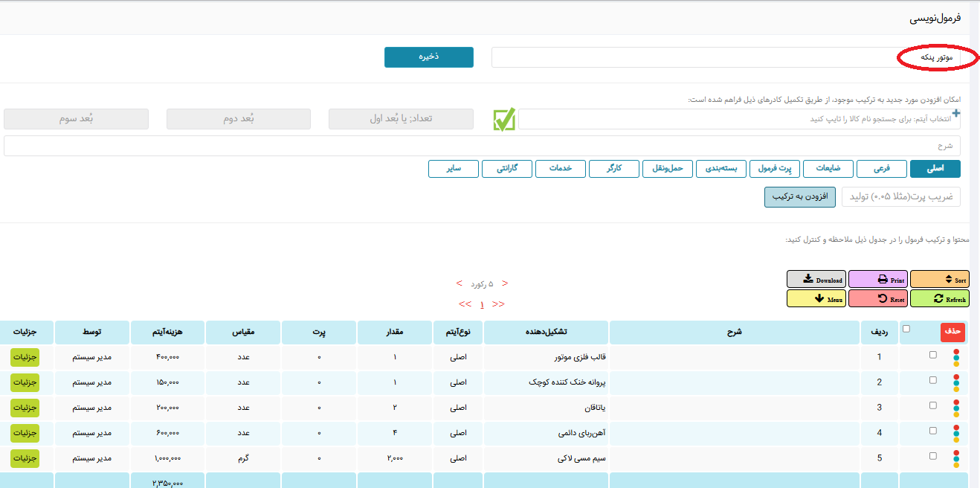Click جزئیات button for پروانه خنک کننده کوچک
980x488 pixels.
tap(25, 382)
